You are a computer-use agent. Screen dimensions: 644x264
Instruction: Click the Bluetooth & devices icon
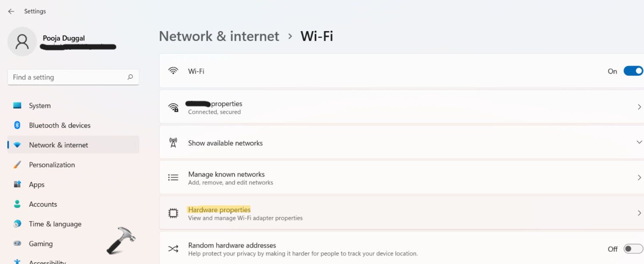point(17,125)
